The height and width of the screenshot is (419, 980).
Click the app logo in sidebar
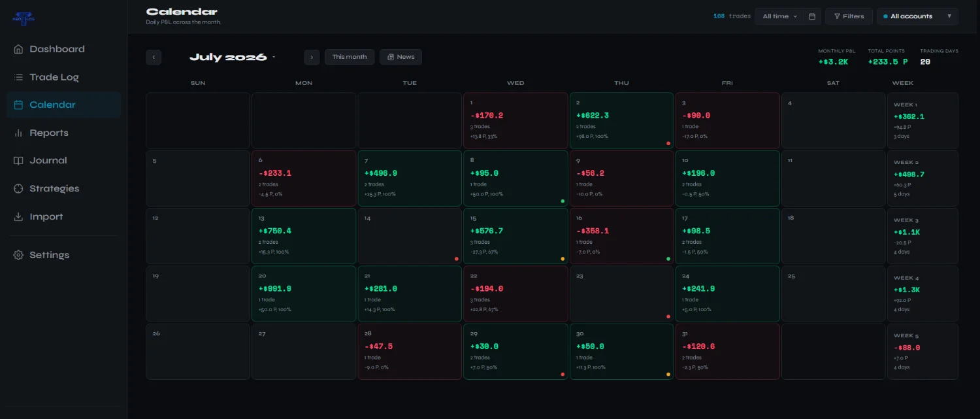coord(25,18)
